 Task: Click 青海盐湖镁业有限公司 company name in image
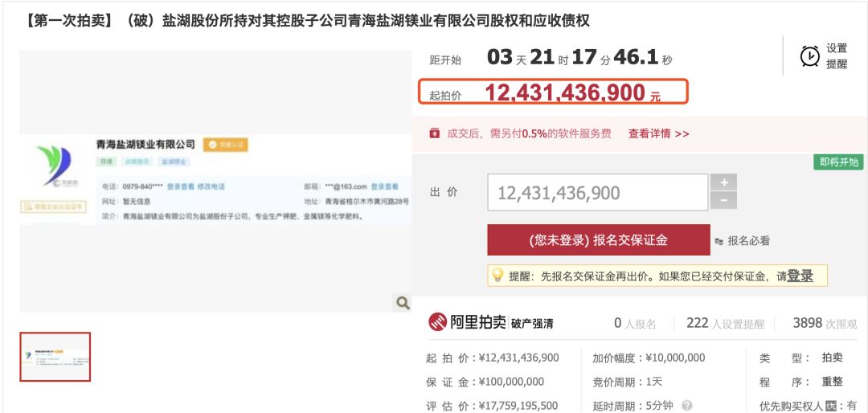pos(145,145)
